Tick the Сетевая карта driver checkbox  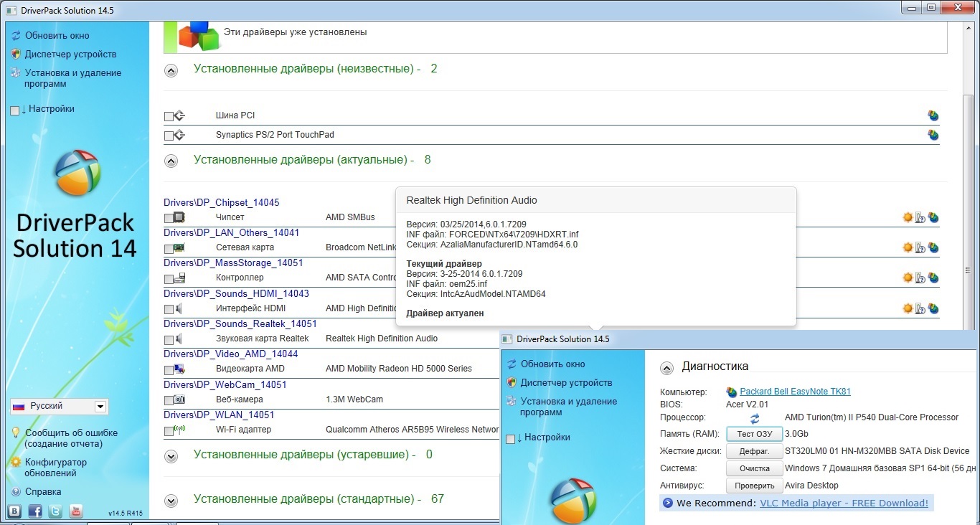169,249
